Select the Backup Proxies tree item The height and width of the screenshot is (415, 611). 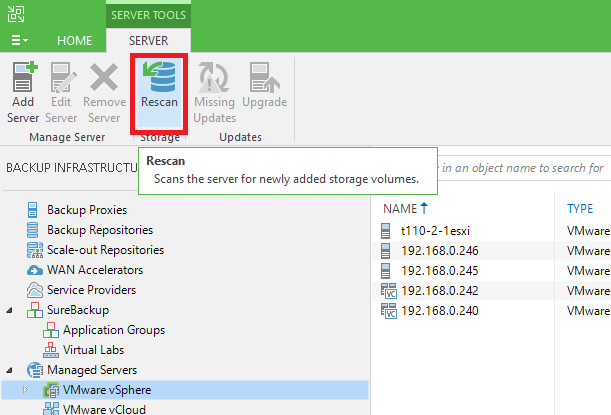point(87,210)
